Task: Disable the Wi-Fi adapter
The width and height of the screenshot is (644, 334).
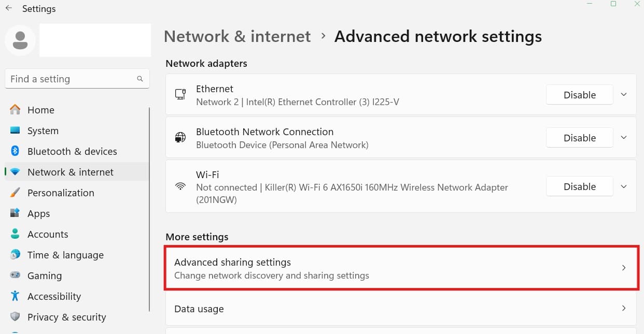Action: (579, 186)
